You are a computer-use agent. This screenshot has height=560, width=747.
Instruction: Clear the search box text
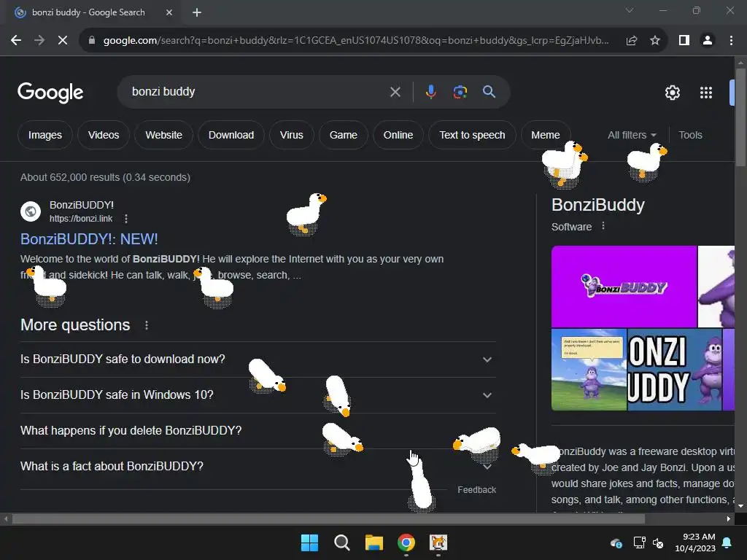pyautogui.click(x=395, y=92)
